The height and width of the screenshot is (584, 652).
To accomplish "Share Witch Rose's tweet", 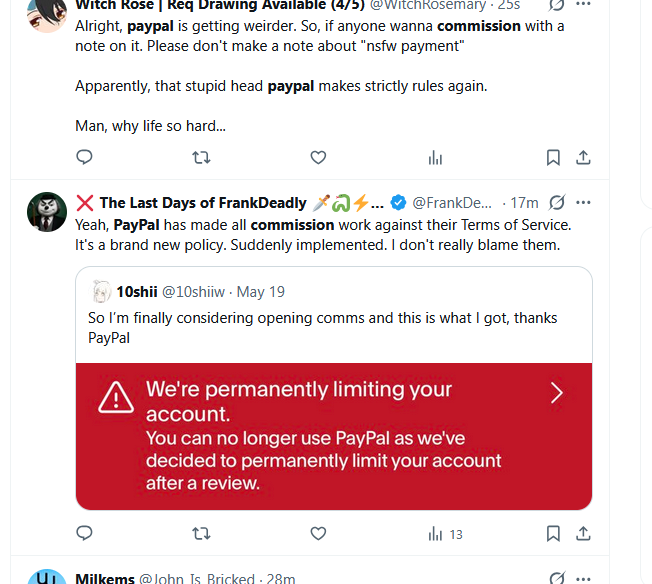I will click(x=583, y=158).
